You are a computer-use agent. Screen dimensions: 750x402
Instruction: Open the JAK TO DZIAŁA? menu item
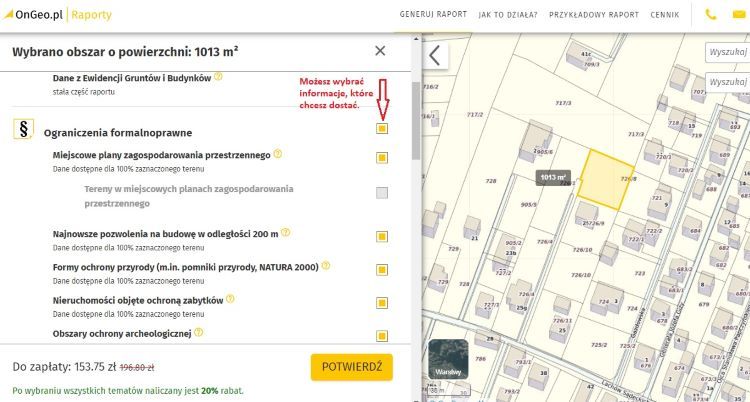[x=508, y=15]
